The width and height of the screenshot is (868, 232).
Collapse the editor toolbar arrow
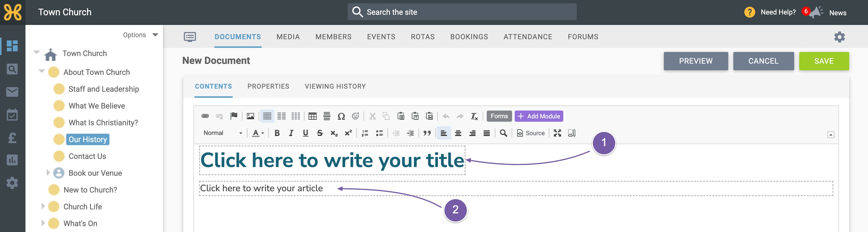click(x=831, y=134)
